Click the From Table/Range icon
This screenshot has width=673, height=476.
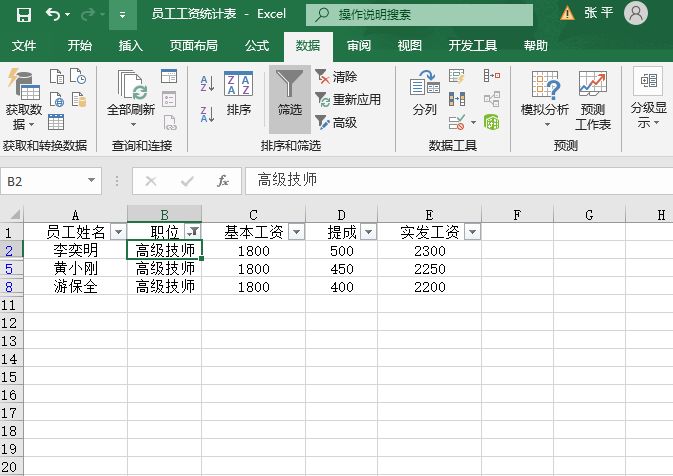(56, 122)
